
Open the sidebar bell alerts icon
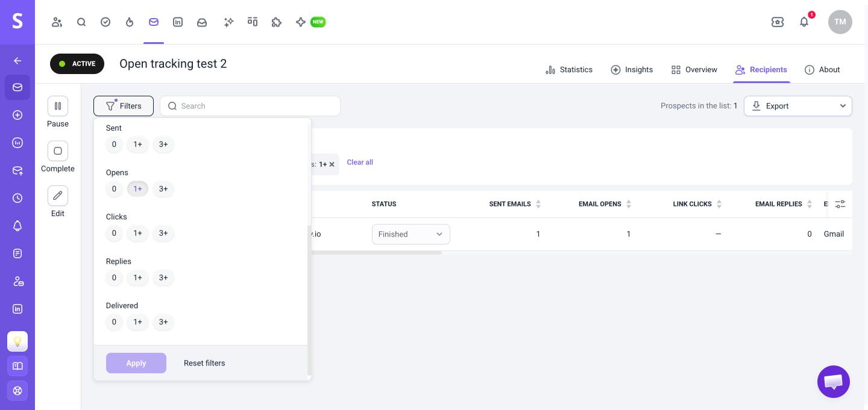[17, 226]
